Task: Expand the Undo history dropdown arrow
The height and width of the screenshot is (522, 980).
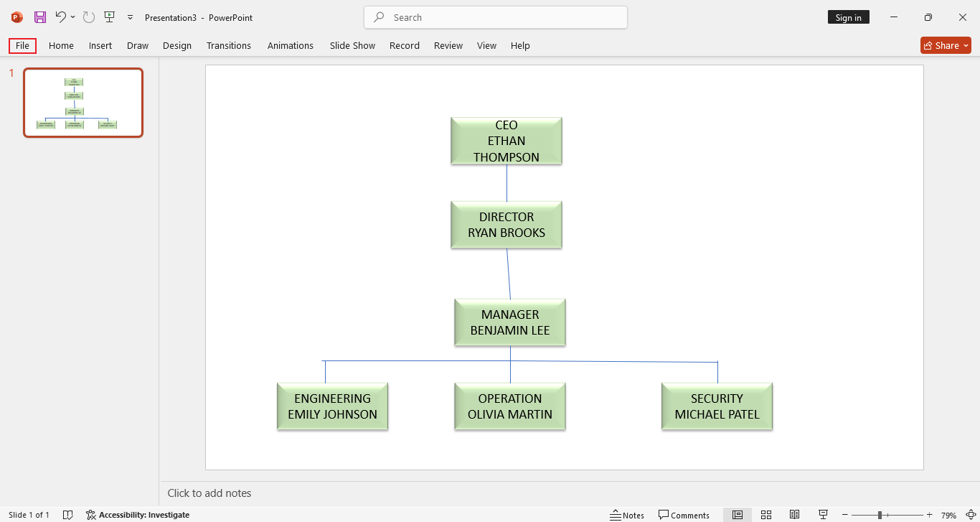Action: coord(72,17)
